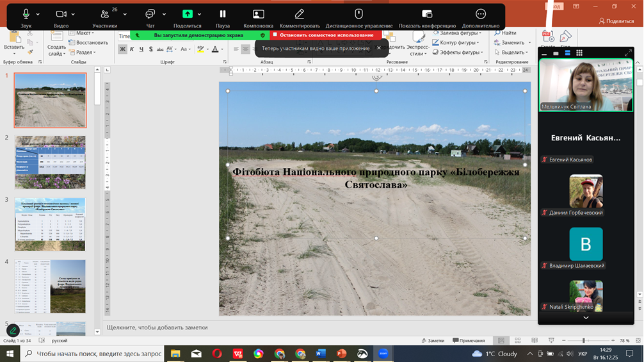Select slide 3 thumbnail
This screenshot has width=644, height=362.
point(50,224)
